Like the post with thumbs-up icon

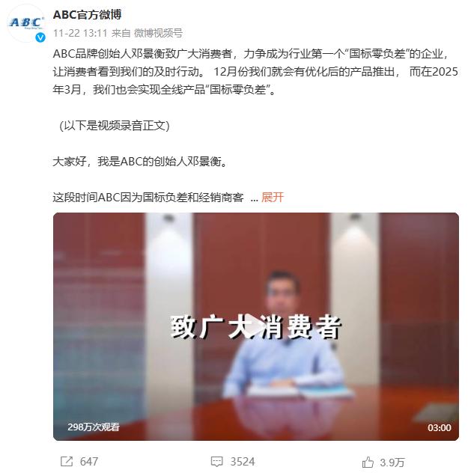[x=368, y=463]
